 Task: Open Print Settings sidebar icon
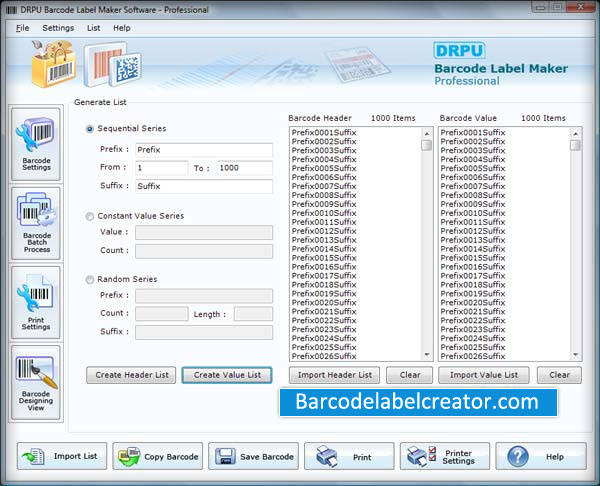click(36, 303)
